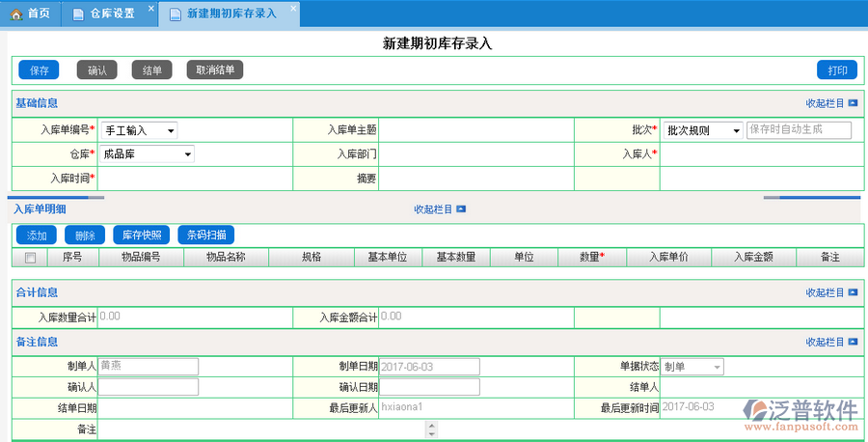Click the 打印 button

[836, 70]
